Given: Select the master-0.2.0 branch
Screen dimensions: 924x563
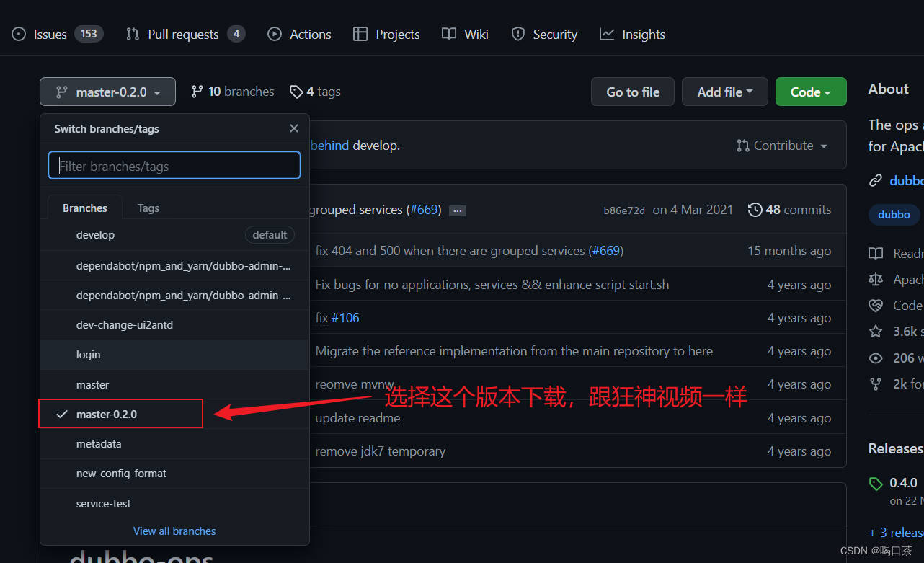Looking at the screenshot, I should click(174, 415).
